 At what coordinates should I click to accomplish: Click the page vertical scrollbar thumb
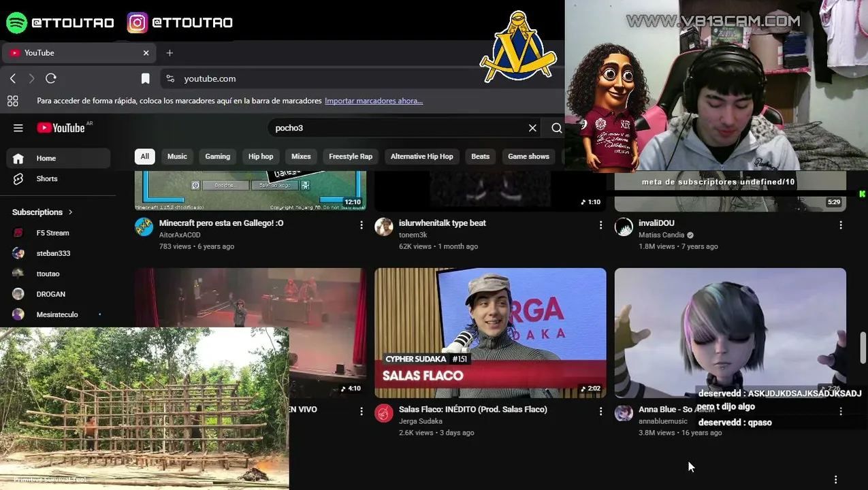pyautogui.click(x=863, y=348)
